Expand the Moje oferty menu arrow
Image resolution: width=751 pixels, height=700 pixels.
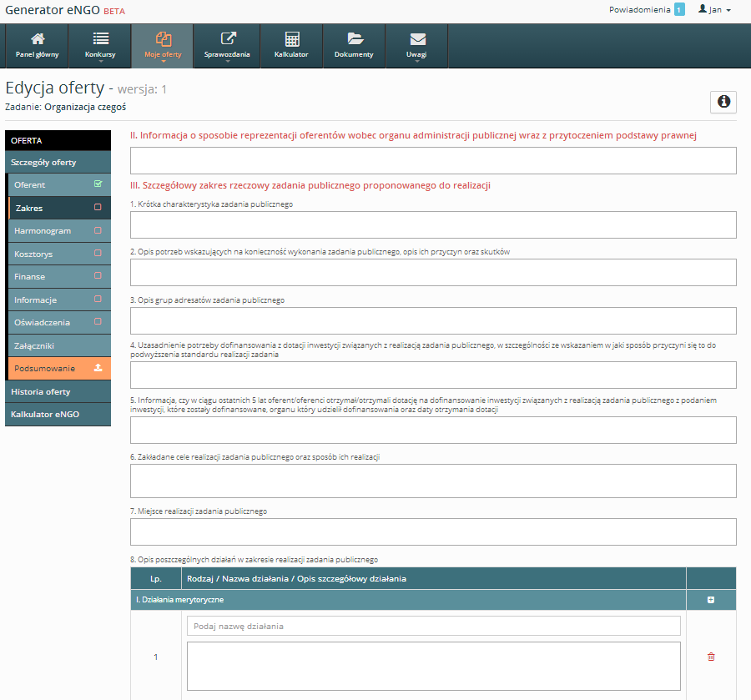(x=164, y=62)
